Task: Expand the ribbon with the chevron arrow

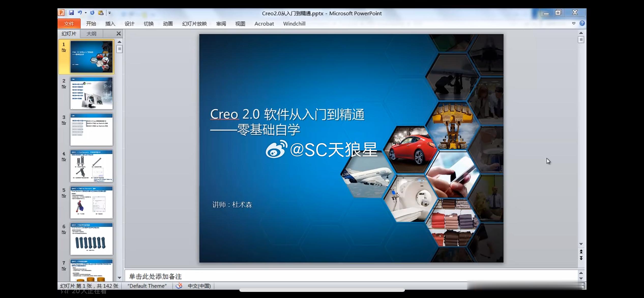Action: point(574,23)
